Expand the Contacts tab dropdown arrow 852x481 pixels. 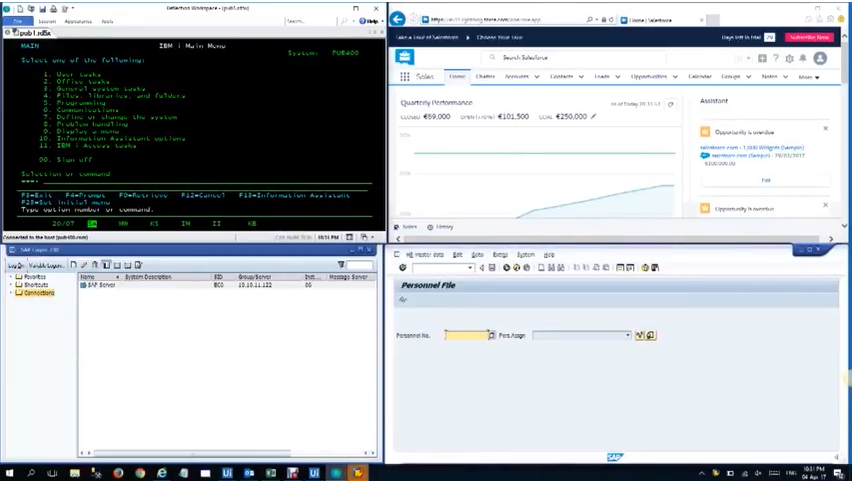click(x=581, y=77)
